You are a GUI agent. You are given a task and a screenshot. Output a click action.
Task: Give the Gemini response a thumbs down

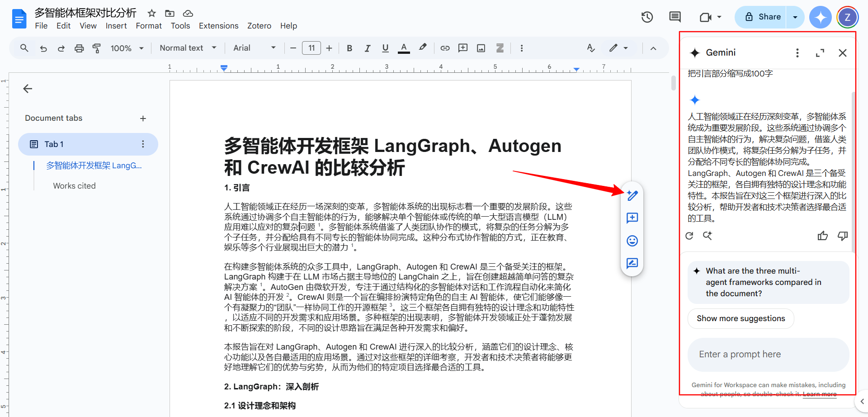(x=843, y=236)
